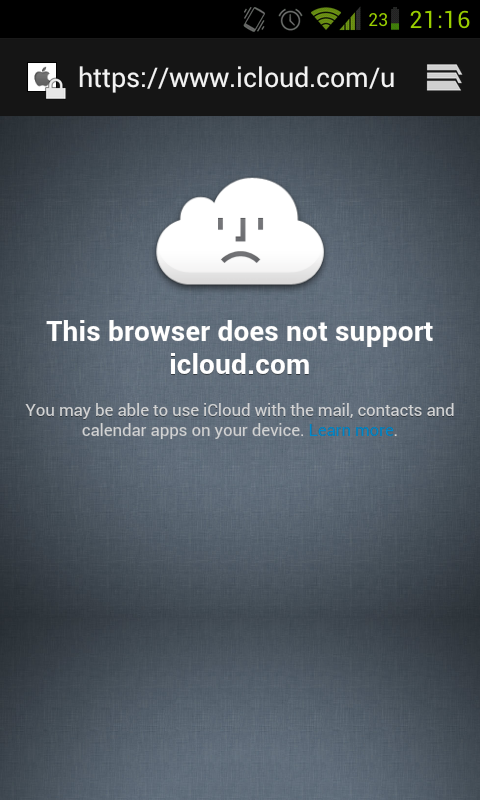
Task: Tap the sad iCloud cloud image
Action: [x=240, y=232]
